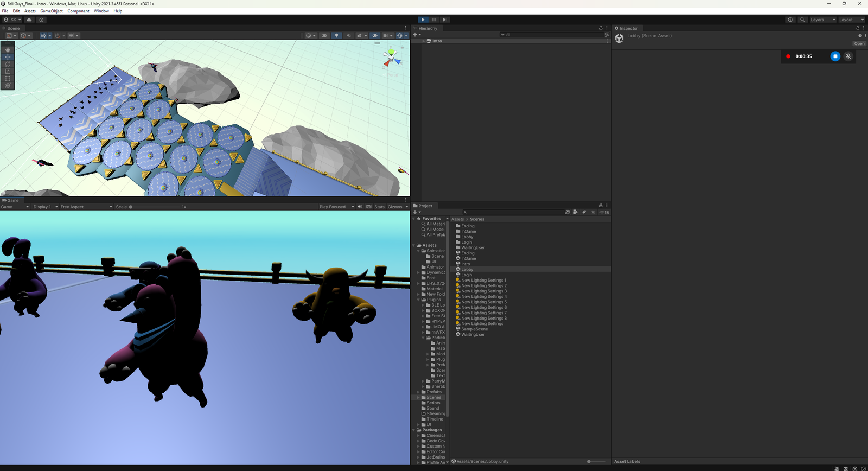Open the Display 1 dropdown
The height and width of the screenshot is (471, 868).
point(45,207)
